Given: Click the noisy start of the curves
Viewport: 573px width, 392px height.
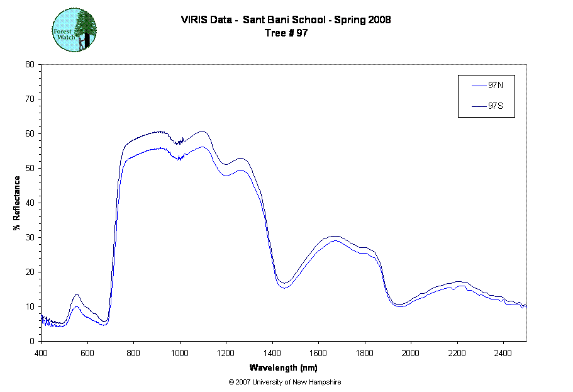Looking at the screenshot, I should [x=45, y=320].
